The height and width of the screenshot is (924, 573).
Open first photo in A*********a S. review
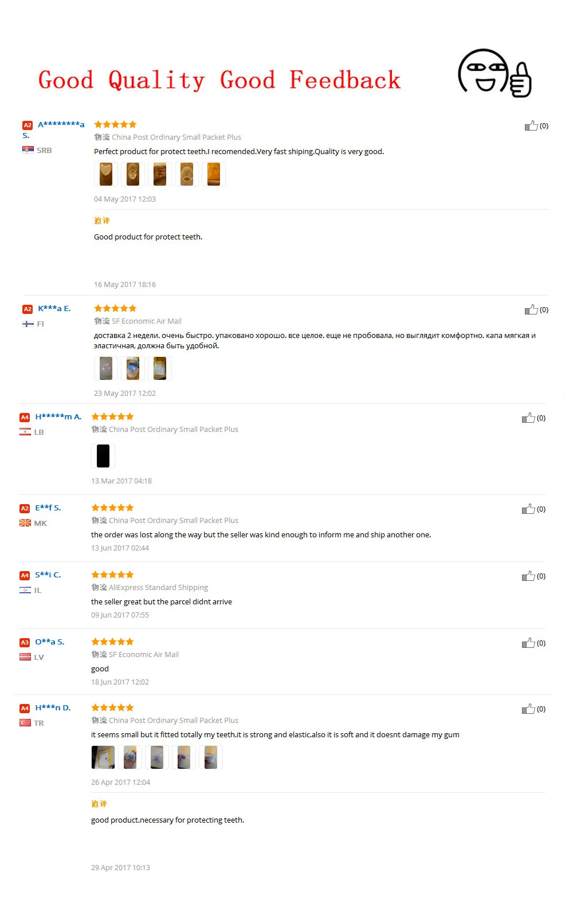[x=106, y=174]
